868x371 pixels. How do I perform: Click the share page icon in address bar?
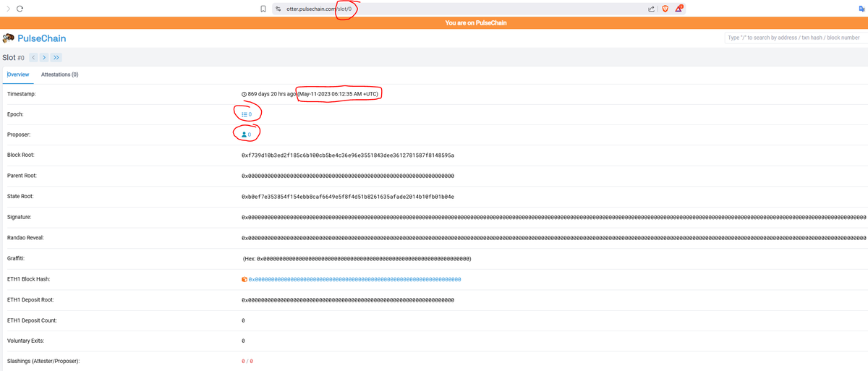click(651, 9)
